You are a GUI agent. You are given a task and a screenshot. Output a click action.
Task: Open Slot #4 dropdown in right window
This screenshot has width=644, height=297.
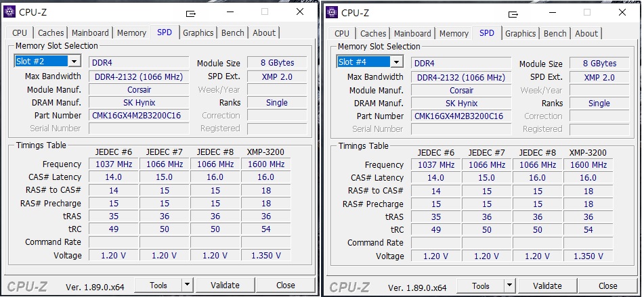click(397, 62)
